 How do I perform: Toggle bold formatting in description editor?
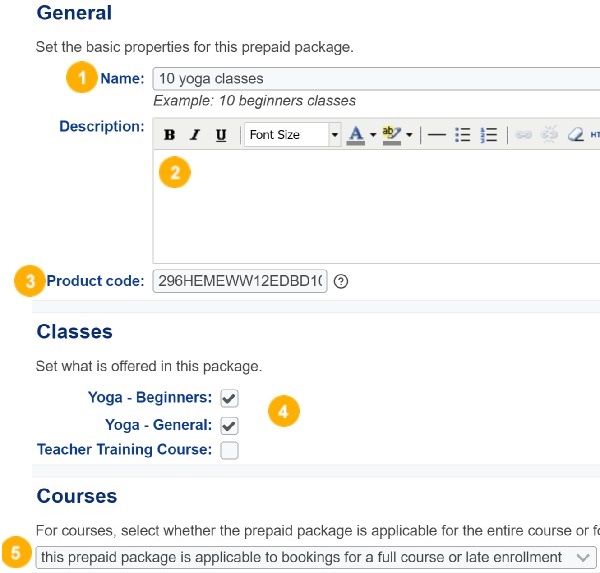[170, 135]
